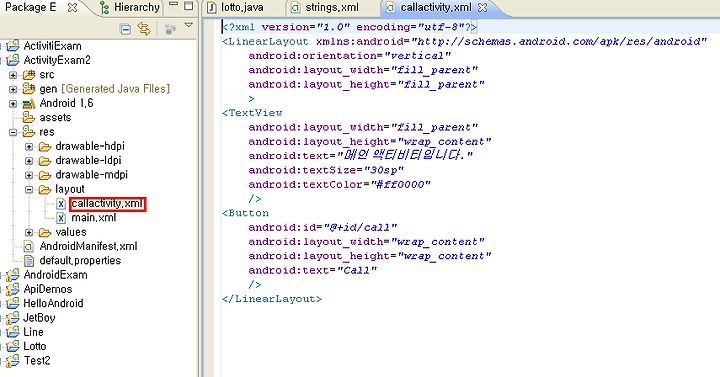
Task: Click the src source folder icon
Action: click(x=28, y=74)
